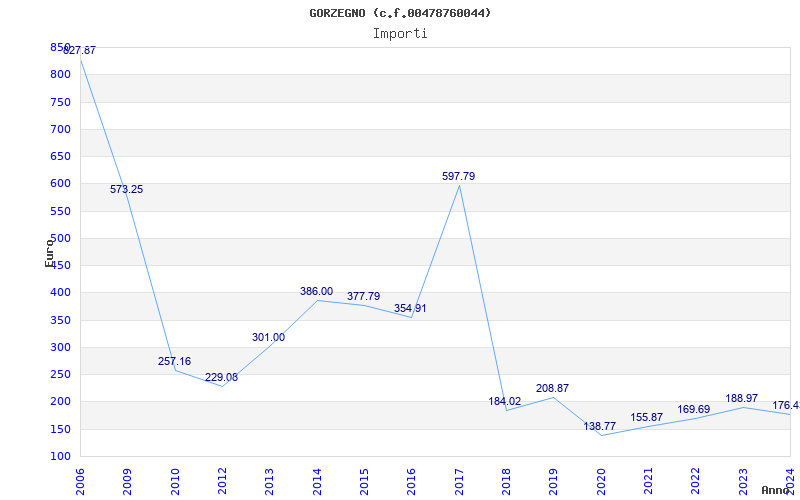Click the 350 y-axis tick label
This screenshot has height=500, width=800.
(x=60, y=320)
